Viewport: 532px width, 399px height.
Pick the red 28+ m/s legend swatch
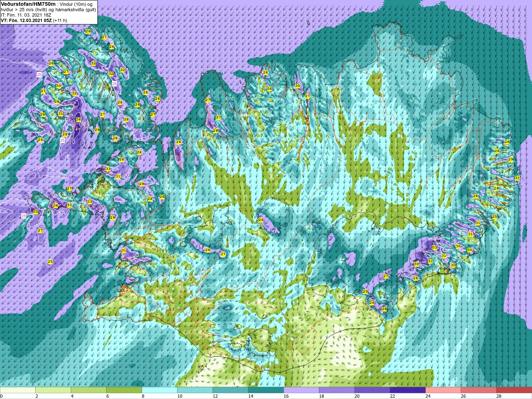(514, 390)
